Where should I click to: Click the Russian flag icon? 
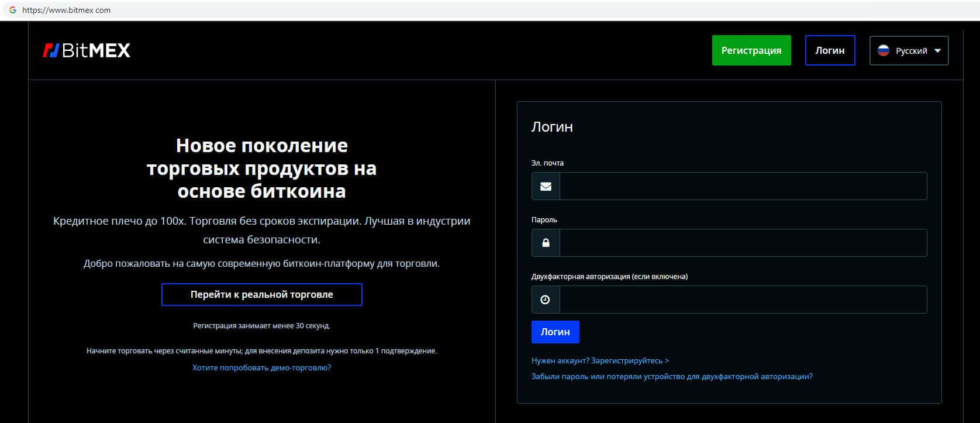[883, 51]
